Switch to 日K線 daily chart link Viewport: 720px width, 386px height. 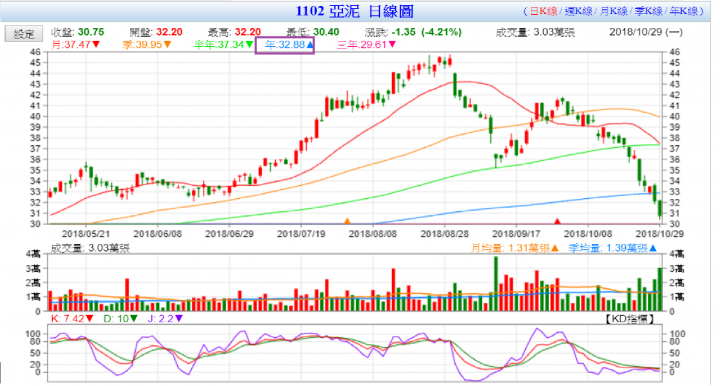click(x=544, y=11)
